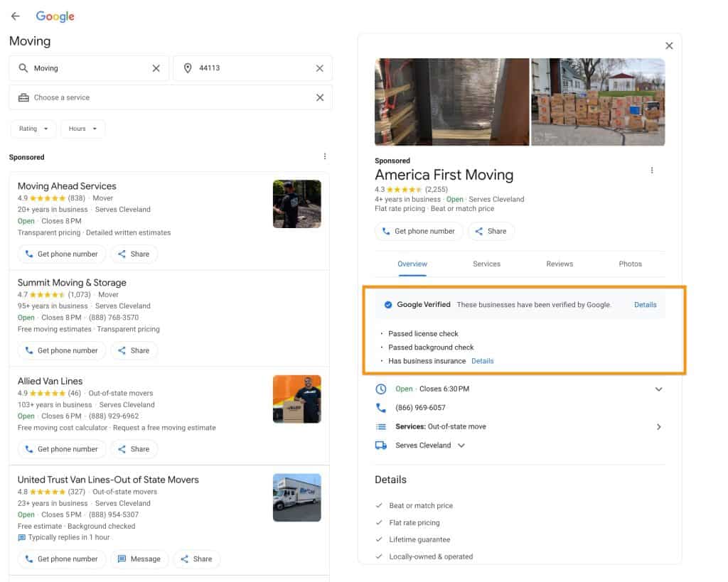Share the America First Moving listing
This screenshot has height=582, width=728.
click(x=491, y=231)
